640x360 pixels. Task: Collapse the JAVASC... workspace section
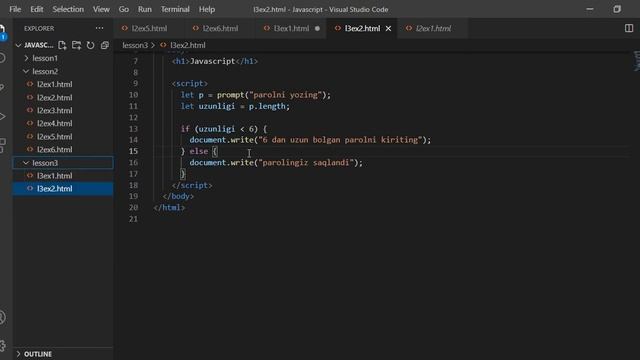tap(18, 45)
